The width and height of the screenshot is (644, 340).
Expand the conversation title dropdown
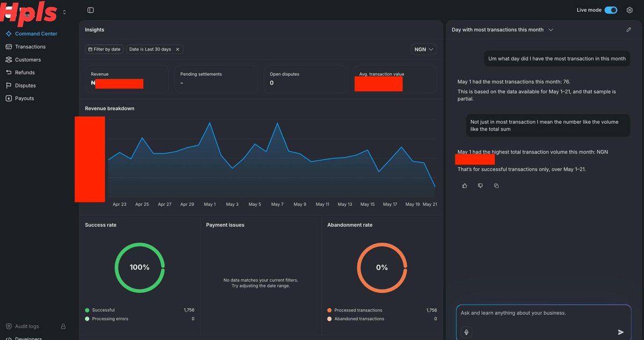[x=551, y=30]
